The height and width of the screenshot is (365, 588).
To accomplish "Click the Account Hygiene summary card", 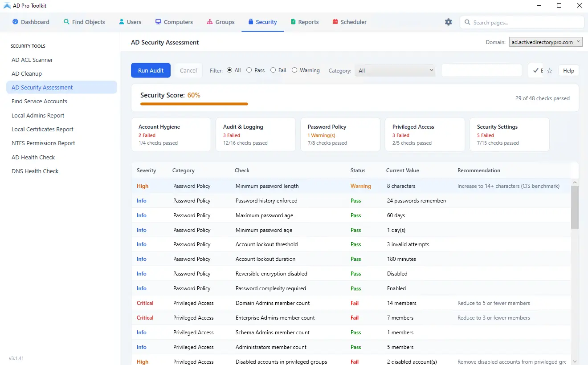I will pos(171,134).
